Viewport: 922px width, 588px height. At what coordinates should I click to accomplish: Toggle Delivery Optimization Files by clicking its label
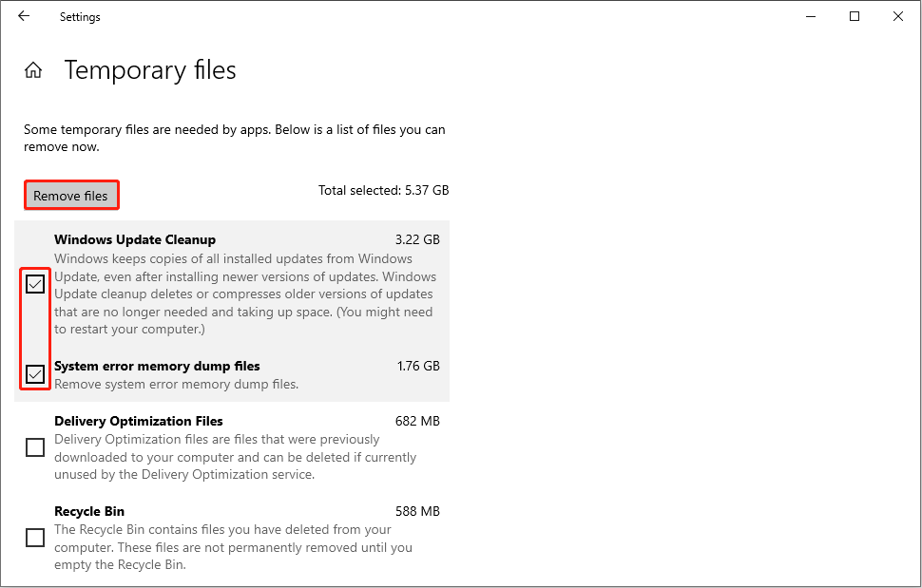(138, 421)
